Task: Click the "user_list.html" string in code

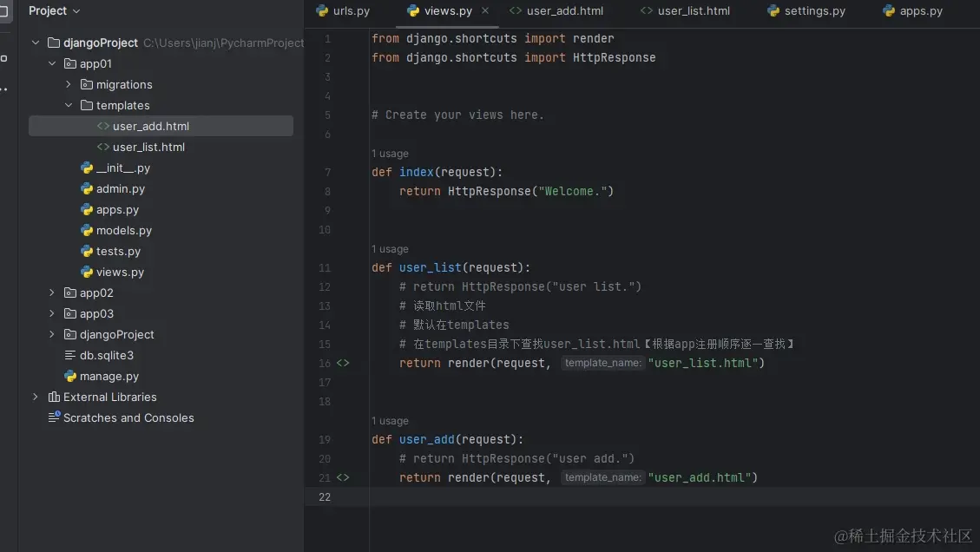Action: [703, 363]
